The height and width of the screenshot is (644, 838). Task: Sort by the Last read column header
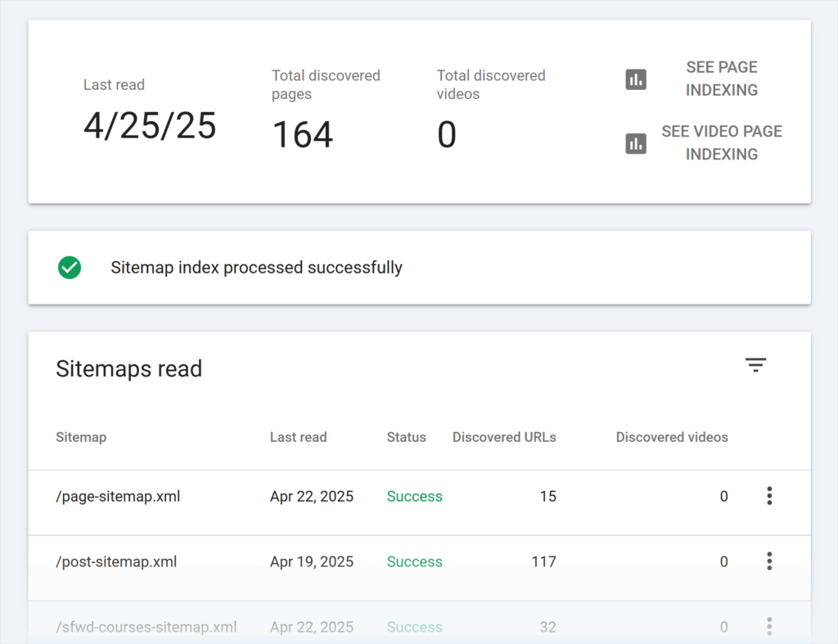point(298,437)
